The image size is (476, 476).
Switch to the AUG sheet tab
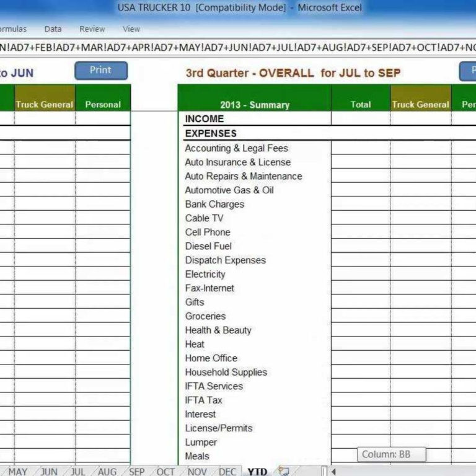click(107, 472)
